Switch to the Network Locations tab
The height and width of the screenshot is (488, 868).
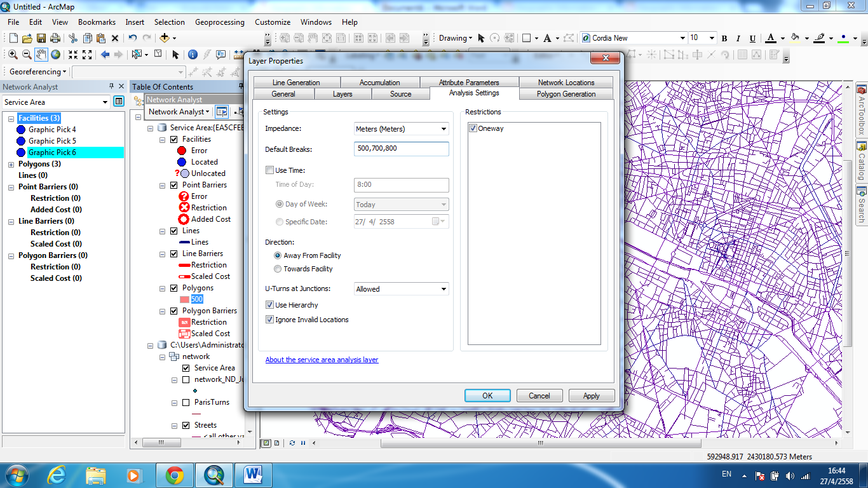coord(566,83)
